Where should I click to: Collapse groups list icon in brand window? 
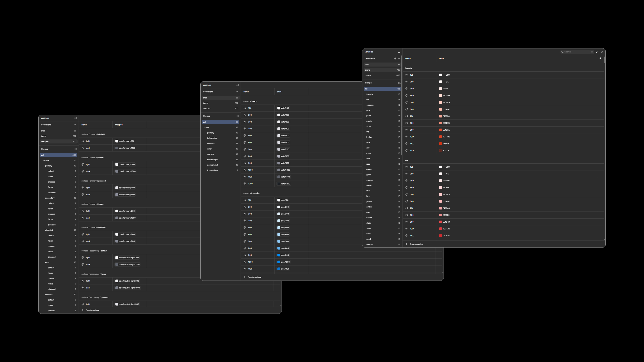(399, 83)
